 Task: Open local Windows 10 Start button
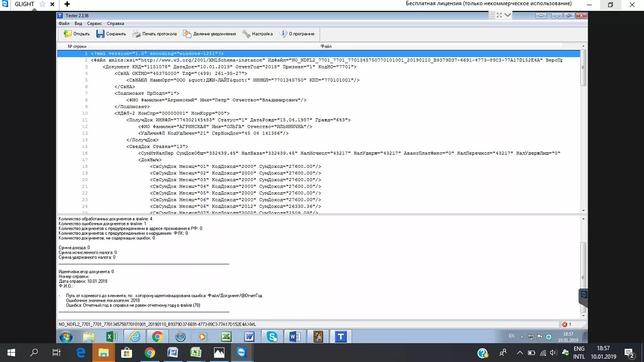(11, 353)
